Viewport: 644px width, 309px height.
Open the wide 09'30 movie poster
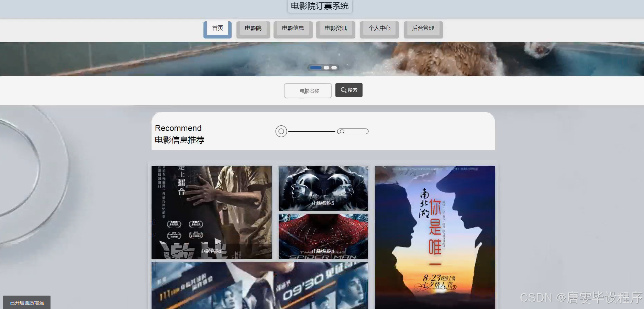click(x=260, y=286)
